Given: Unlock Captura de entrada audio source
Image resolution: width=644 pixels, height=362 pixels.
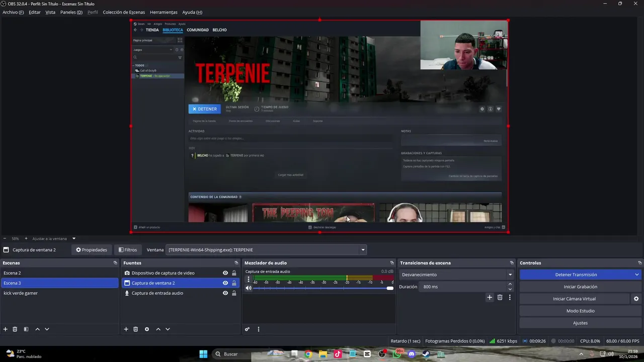Looking at the screenshot, I should (x=234, y=293).
